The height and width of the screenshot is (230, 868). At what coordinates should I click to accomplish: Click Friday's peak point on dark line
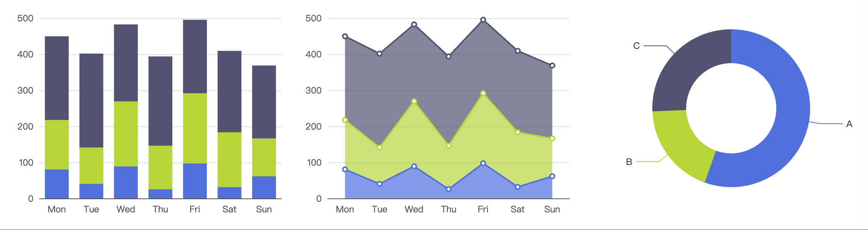pyautogui.click(x=483, y=20)
